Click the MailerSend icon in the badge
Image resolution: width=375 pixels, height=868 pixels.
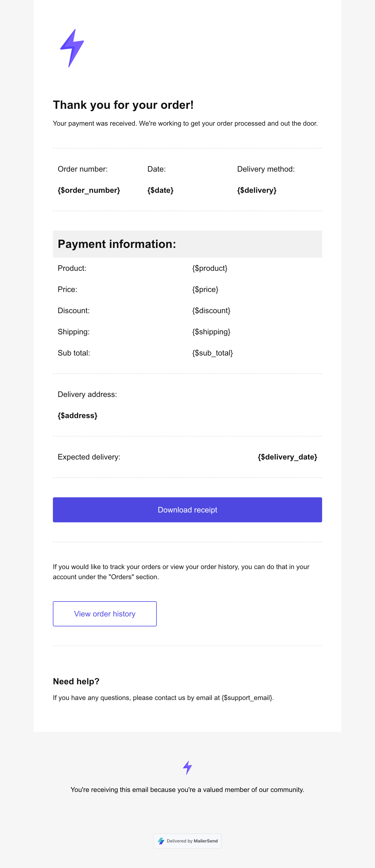pyautogui.click(x=161, y=841)
